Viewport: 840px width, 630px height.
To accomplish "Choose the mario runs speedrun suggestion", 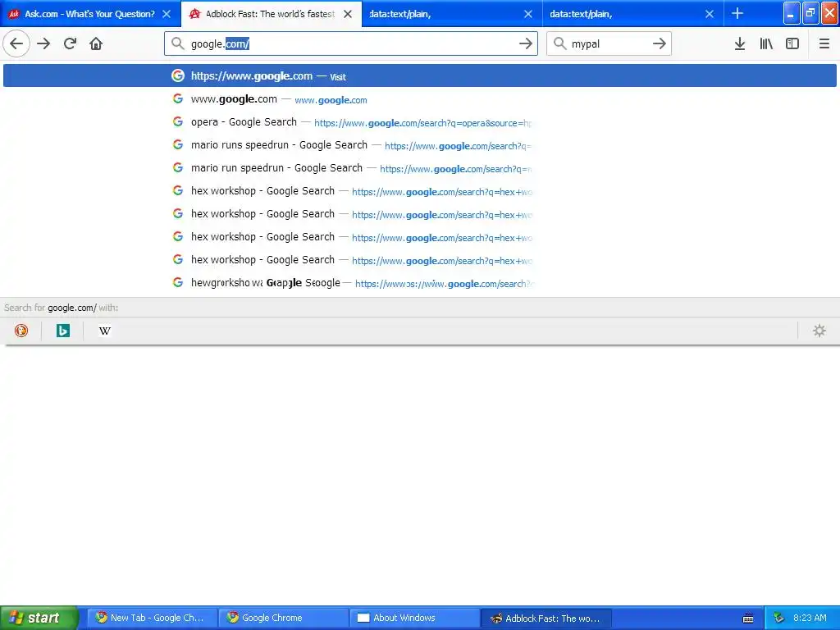I will pyautogui.click(x=420, y=145).
